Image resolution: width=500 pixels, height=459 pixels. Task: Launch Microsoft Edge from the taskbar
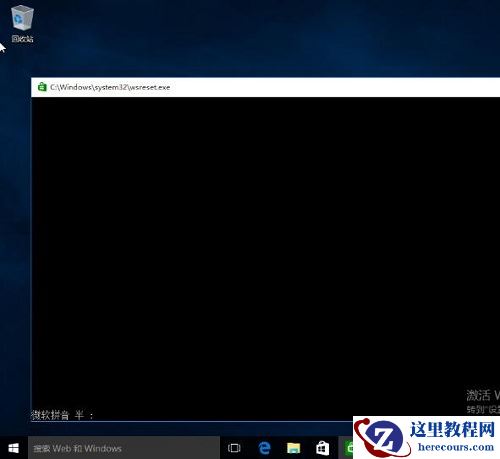(264, 448)
